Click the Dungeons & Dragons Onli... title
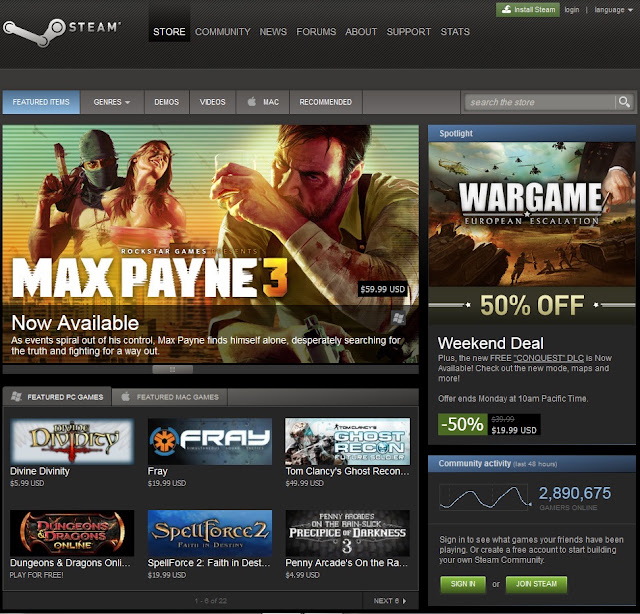This screenshot has width=640, height=614. click(70, 563)
